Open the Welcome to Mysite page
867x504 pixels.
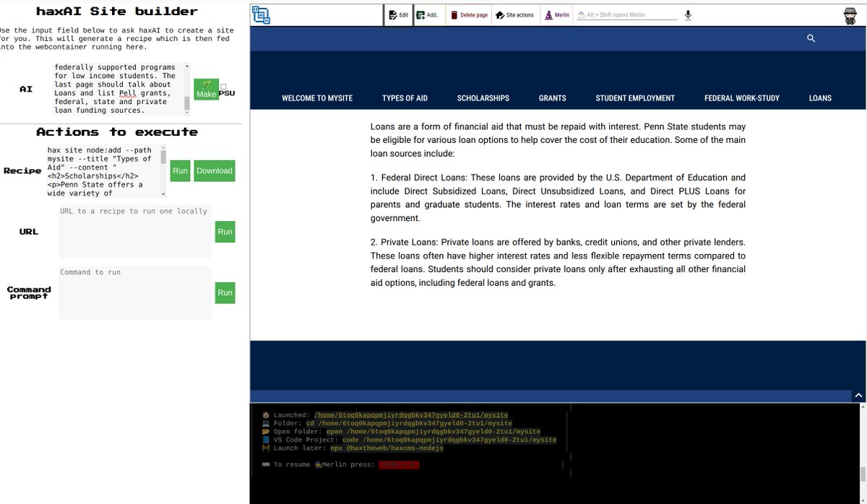coord(317,98)
